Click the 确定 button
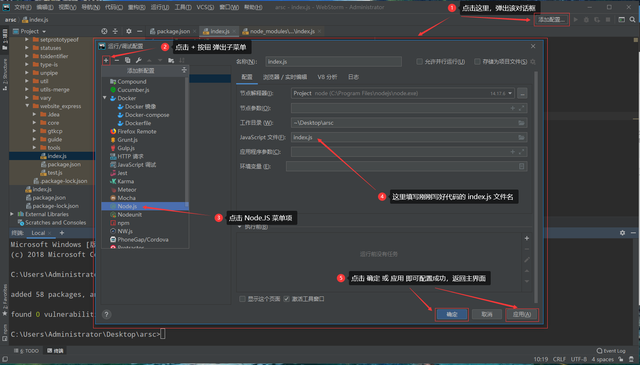The image size is (640, 365). pyautogui.click(x=451, y=314)
